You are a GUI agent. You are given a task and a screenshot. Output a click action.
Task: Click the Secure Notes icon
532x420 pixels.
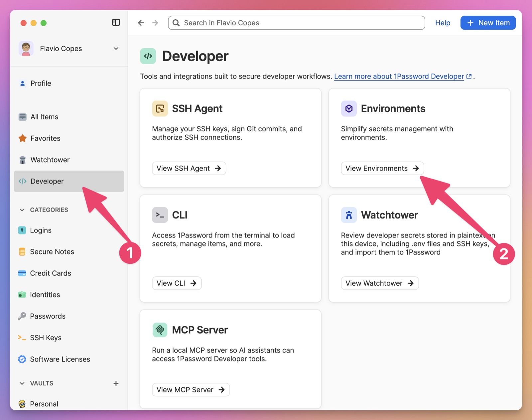point(22,252)
